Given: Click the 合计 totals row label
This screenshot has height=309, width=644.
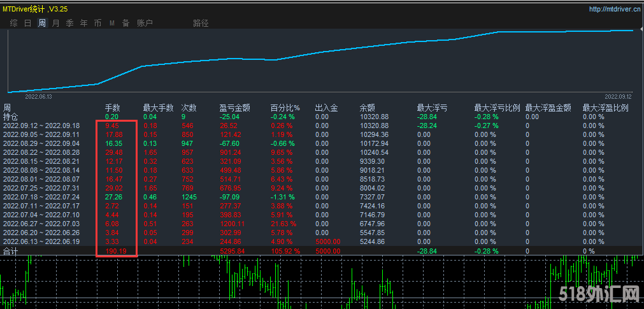Looking at the screenshot, I should [11, 250].
